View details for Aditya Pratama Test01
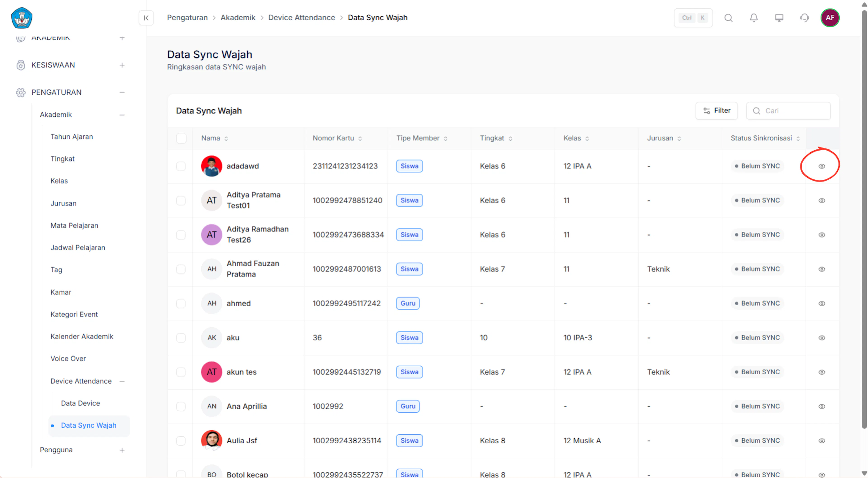The width and height of the screenshot is (868, 478). [x=821, y=201]
